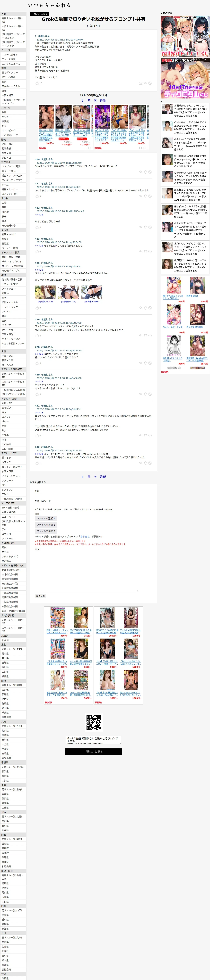Follow the >>427 anchor in post 430
This screenshot has width=210, height=980.
(39, 382)
